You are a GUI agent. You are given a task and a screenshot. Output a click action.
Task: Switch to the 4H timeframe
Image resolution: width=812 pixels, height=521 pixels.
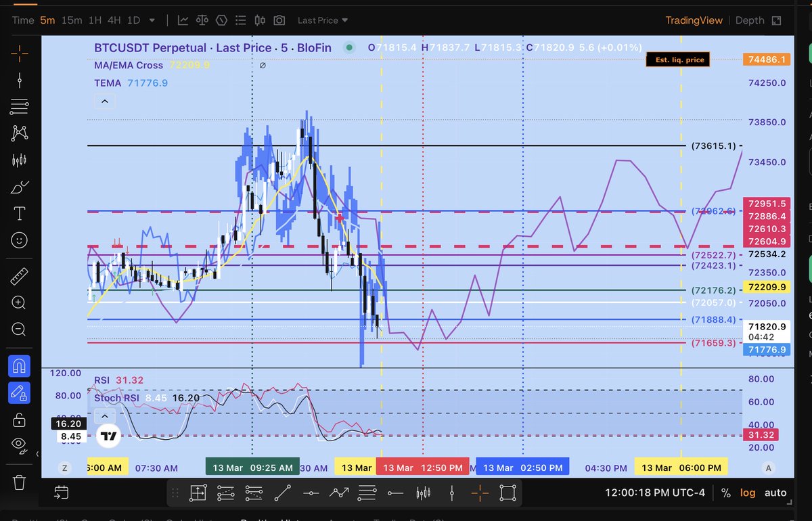click(114, 20)
